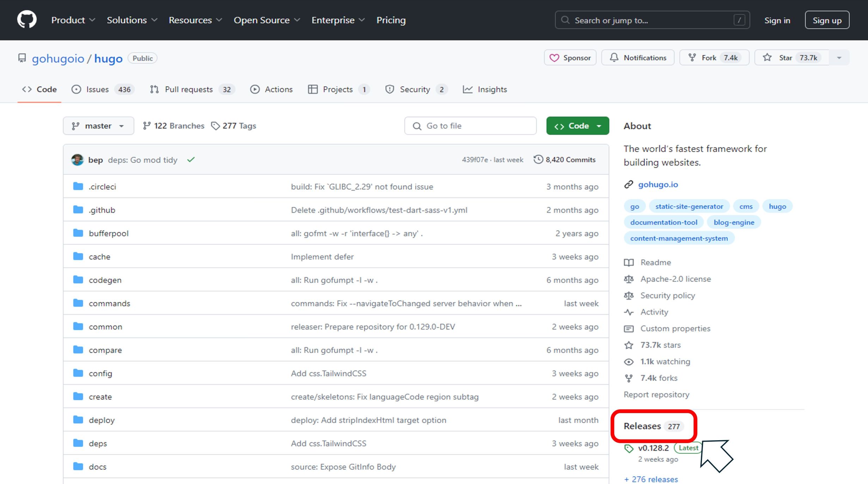Image resolution: width=868 pixels, height=484 pixels.
Task: Open the deploy folder
Action: point(102,420)
